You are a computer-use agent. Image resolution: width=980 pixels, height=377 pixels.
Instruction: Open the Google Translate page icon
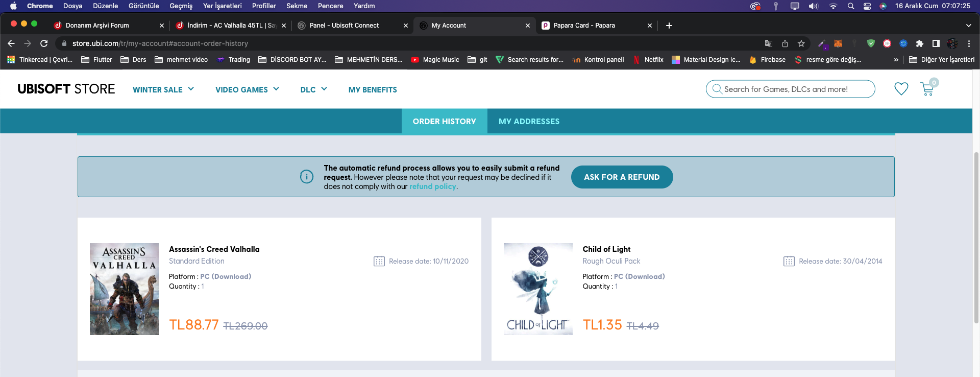(769, 43)
